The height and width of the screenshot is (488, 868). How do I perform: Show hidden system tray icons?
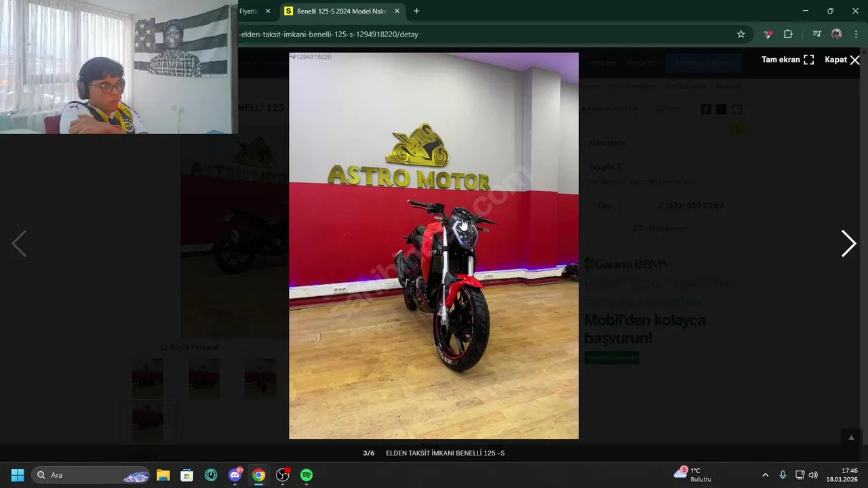pos(765,475)
